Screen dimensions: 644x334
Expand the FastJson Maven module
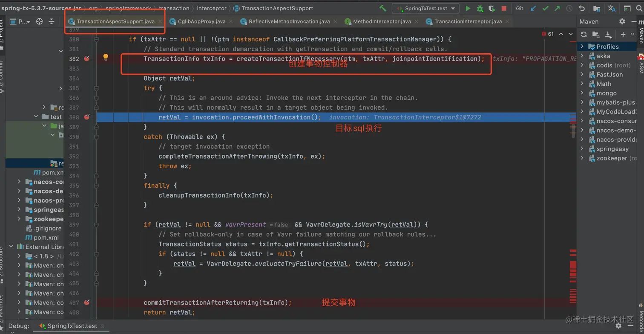point(582,74)
